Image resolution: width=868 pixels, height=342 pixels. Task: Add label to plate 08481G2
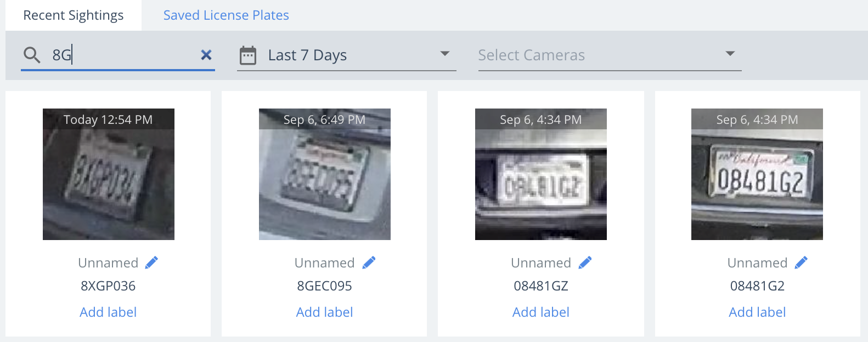click(x=757, y=312)
